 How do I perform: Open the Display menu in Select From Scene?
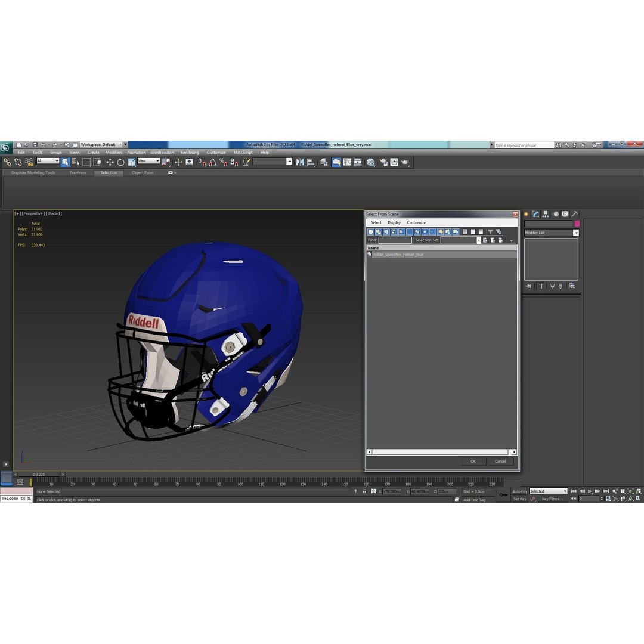tap(394, 222)
